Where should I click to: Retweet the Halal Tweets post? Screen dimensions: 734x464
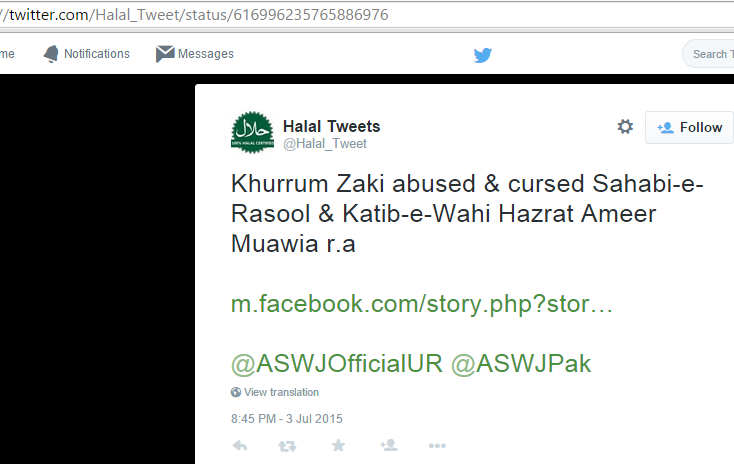(287, 446)
